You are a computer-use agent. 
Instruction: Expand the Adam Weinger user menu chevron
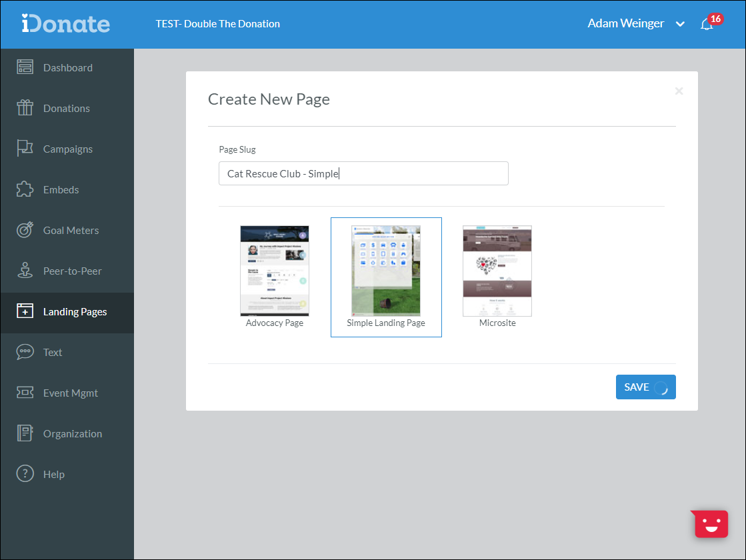coord(681,24)
